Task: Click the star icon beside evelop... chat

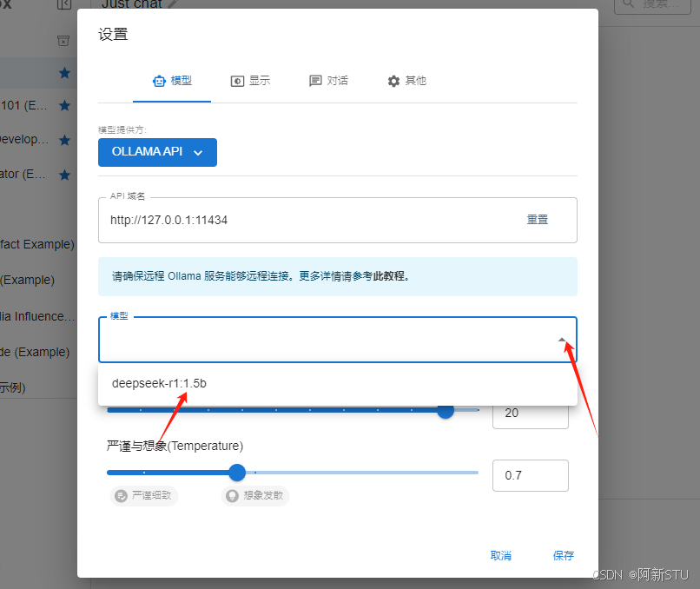Action: 65,140
